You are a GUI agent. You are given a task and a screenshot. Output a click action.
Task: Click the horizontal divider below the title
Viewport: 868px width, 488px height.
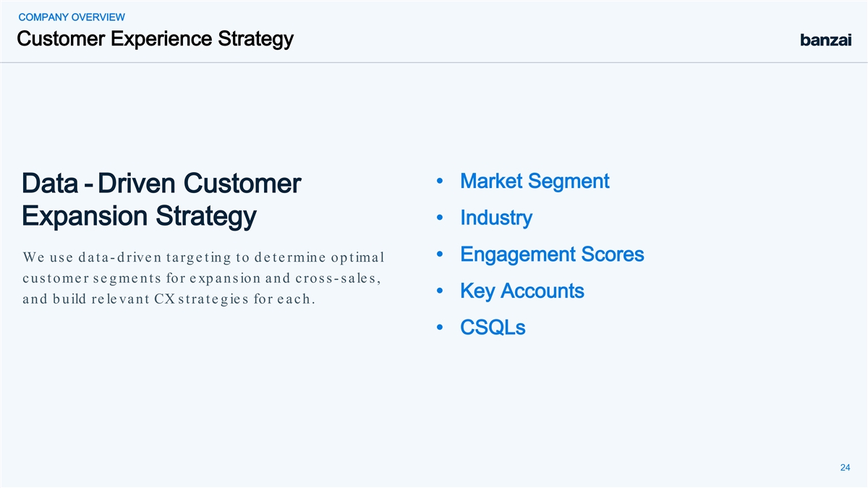click(434, 62)
